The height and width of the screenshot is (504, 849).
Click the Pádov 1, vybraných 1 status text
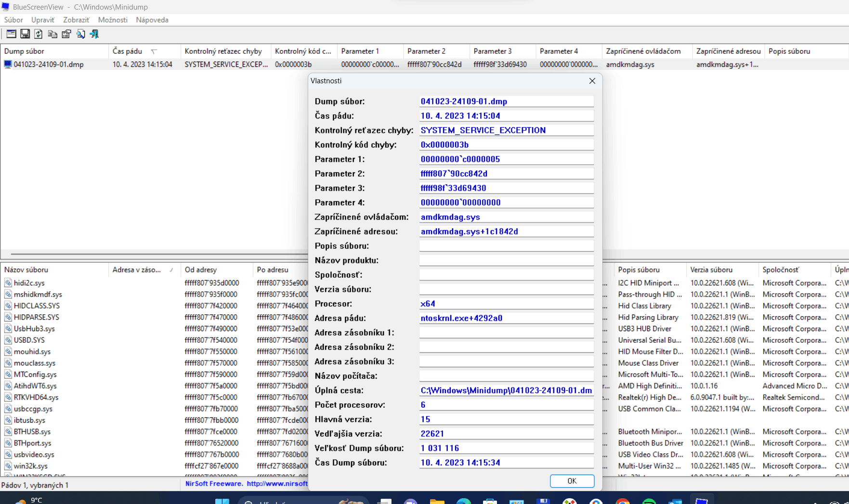pos(35,485)
